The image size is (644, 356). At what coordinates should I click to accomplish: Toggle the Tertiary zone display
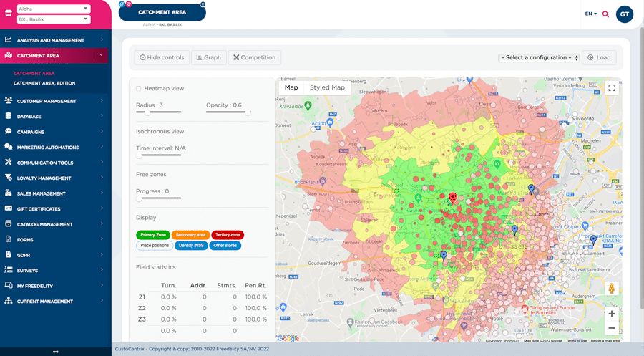click(228, 235)
